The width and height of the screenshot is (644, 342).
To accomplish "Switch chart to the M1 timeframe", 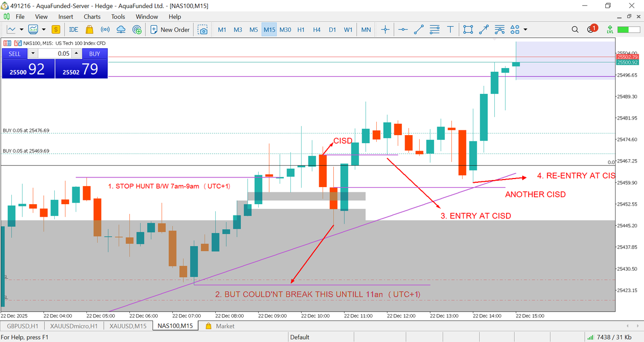I will [x=222, y=29].
